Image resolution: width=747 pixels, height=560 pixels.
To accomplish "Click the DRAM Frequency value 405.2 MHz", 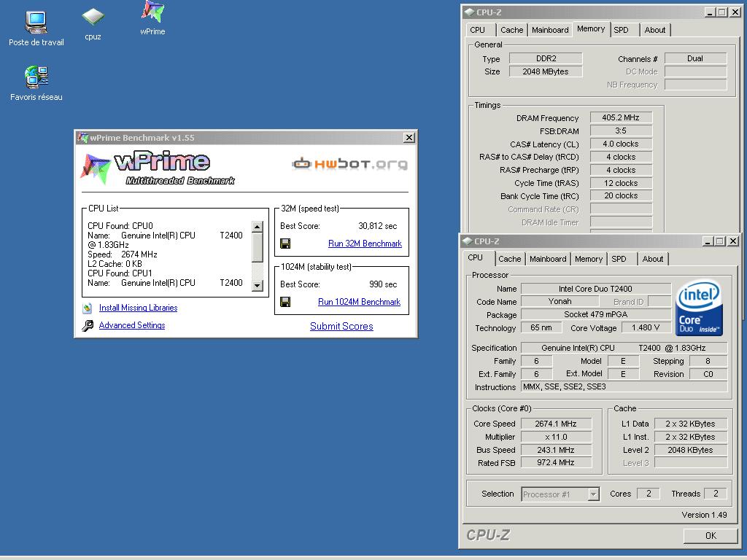I will click(621, 117).
